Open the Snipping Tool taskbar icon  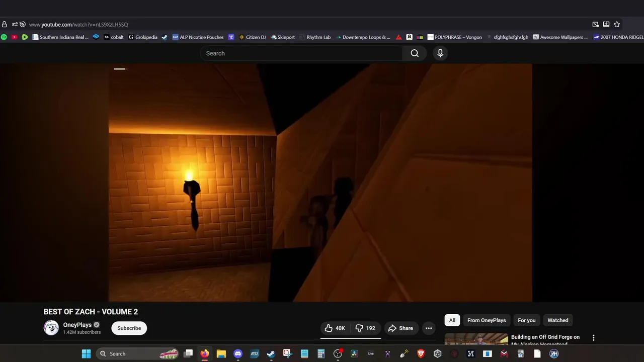coord(287,354)
